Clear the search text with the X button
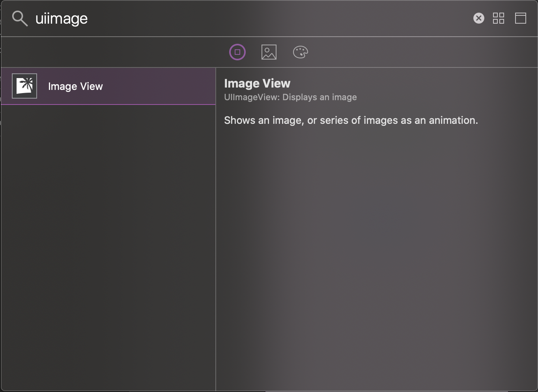The height and width of the screenshot is (392, 538). point(478,18)
